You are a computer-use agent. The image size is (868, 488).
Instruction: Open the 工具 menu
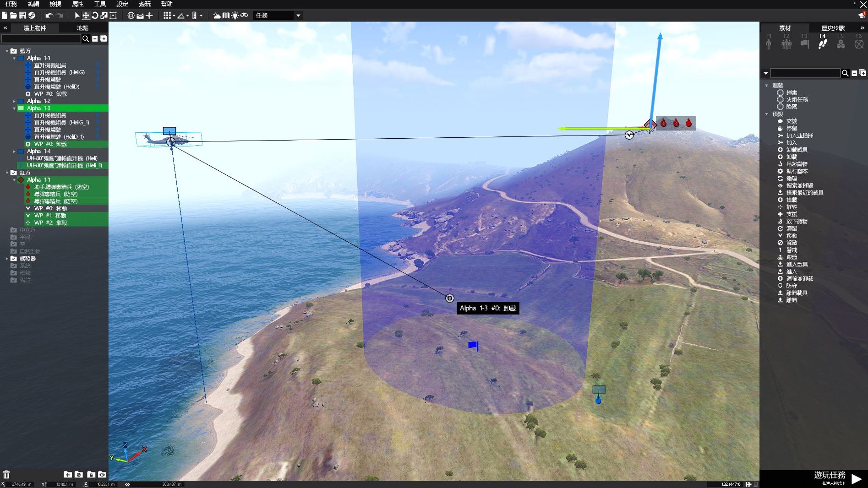pyautogui.click(x=100, y=4)
